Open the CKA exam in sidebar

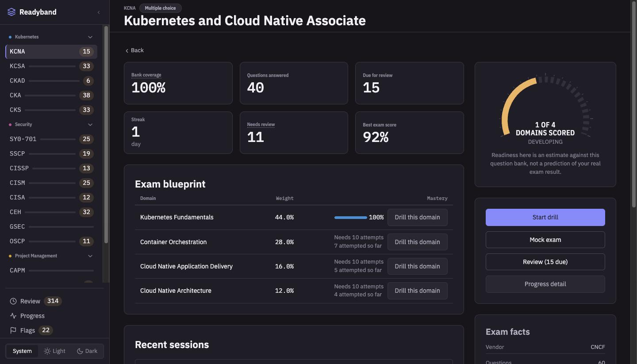click(x=51, y=96)
